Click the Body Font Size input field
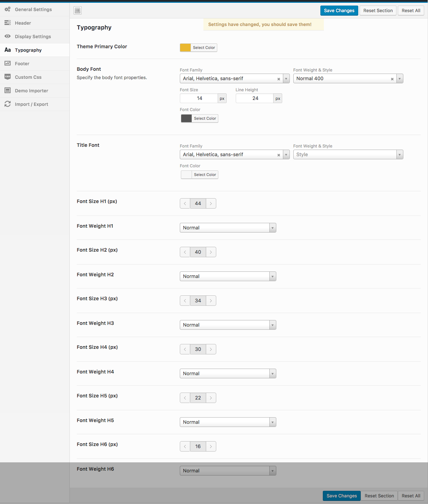Screen dimensions: 428x504 point(199,98)
